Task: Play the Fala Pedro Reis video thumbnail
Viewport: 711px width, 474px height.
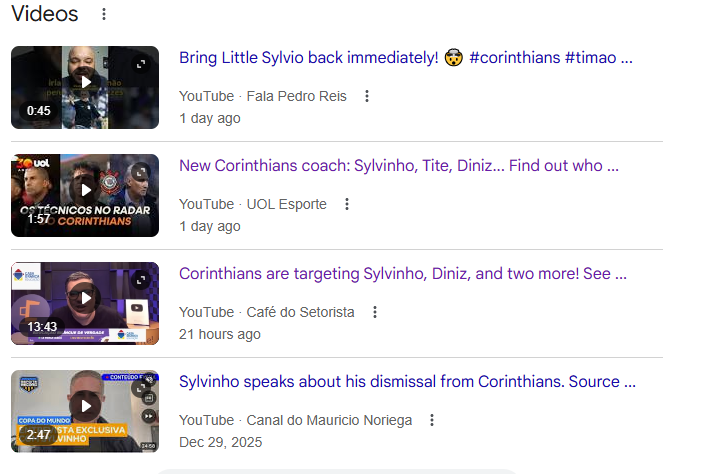Action: 85,83
